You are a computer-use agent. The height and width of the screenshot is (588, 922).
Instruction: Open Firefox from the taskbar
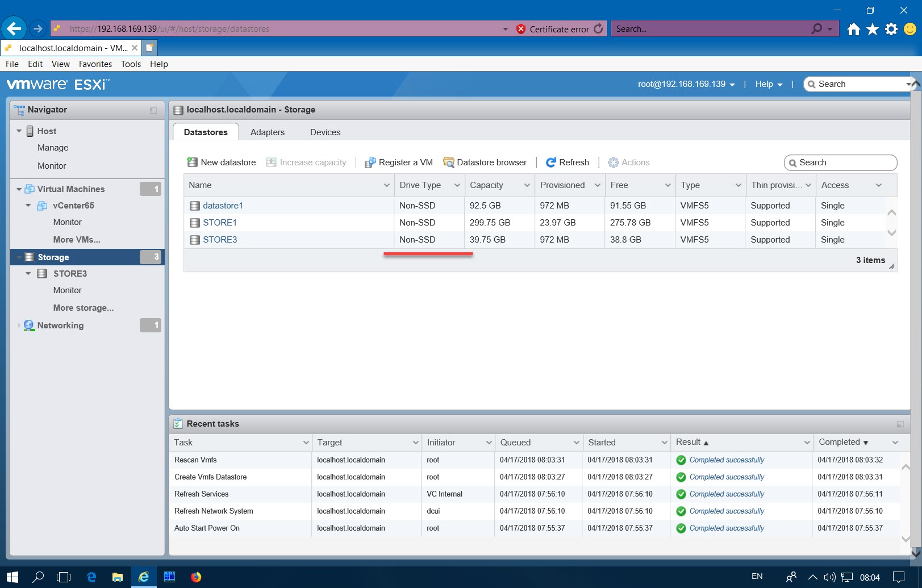click(196, 577)
